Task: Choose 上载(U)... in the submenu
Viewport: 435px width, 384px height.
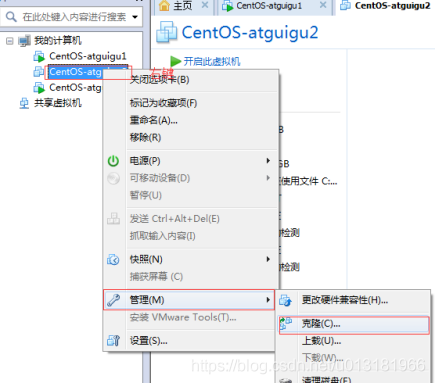Action: point(353,341)
